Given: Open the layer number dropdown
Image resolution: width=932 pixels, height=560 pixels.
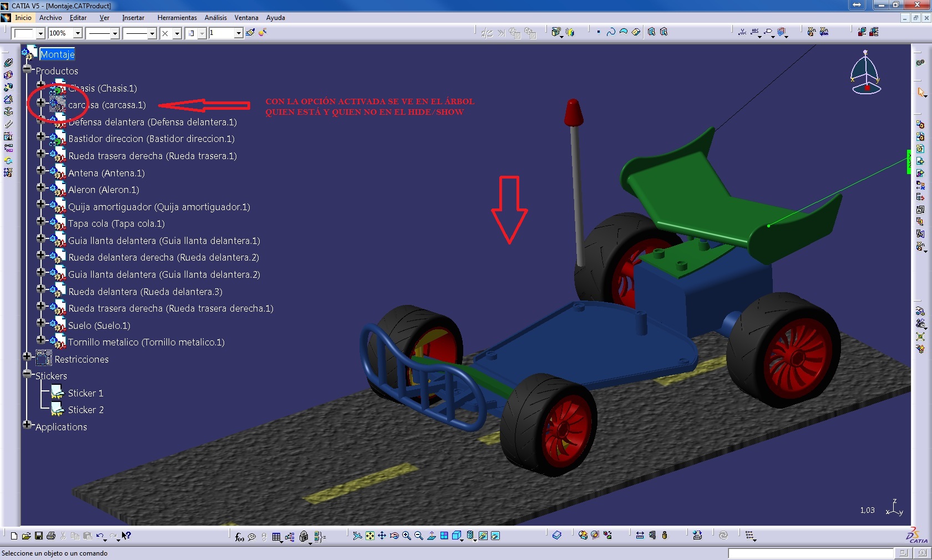Looking at the screenshot, I should (239, 33).
